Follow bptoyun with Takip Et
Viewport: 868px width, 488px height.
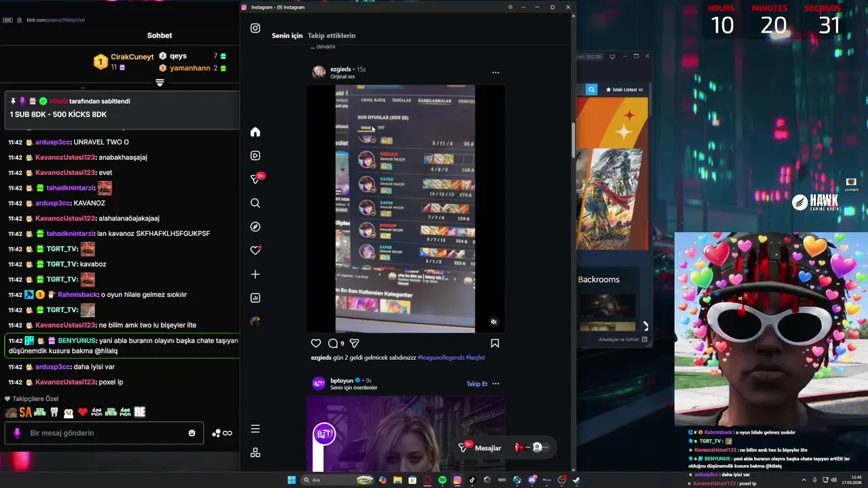click(x=477, y=384)
